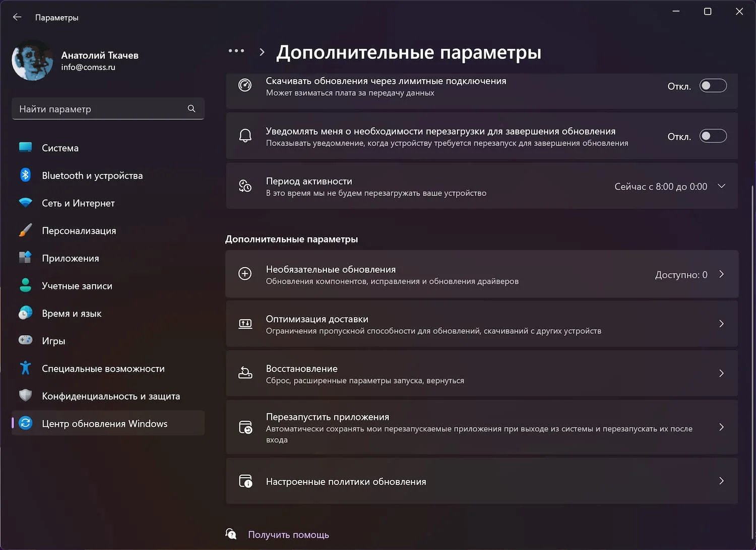
Task: Select Учетные записи in sidebar
Action: [77, 285]
